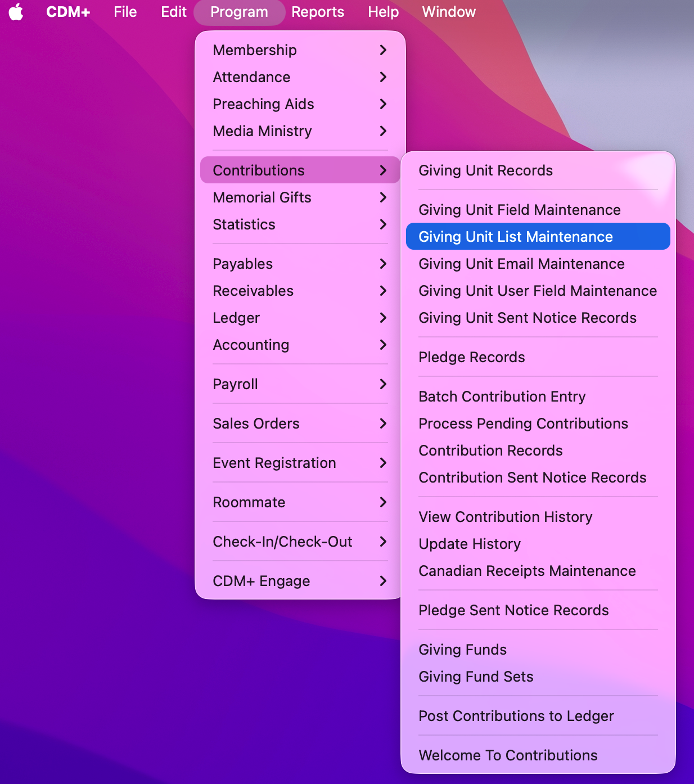The width and height of the screenshot is (694, 784).
Task: Expand the Receivables submenu
Action: click(x=300, y=291)
